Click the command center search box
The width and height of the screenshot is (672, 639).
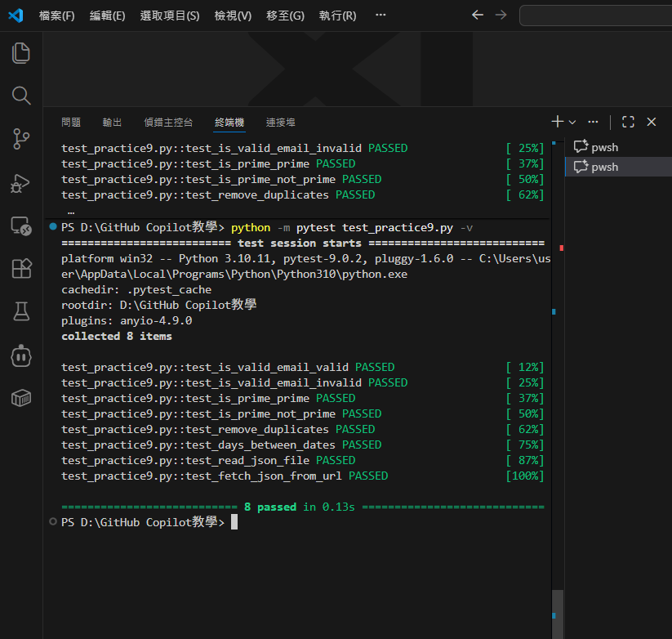click(x=594, y=16)
